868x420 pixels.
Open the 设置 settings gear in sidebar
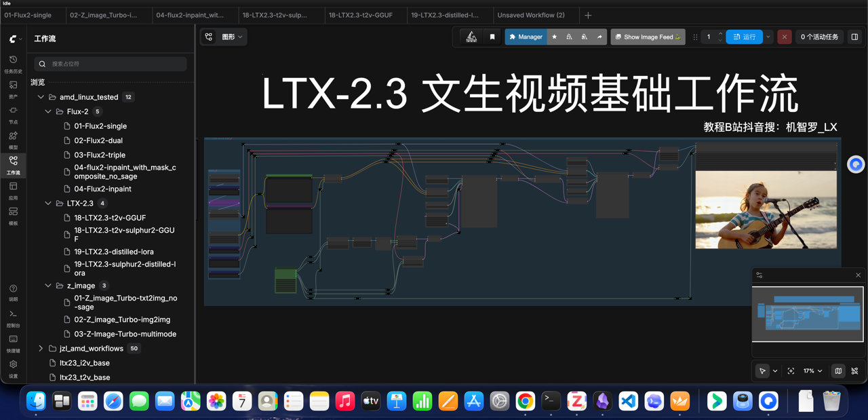[13, 368]
